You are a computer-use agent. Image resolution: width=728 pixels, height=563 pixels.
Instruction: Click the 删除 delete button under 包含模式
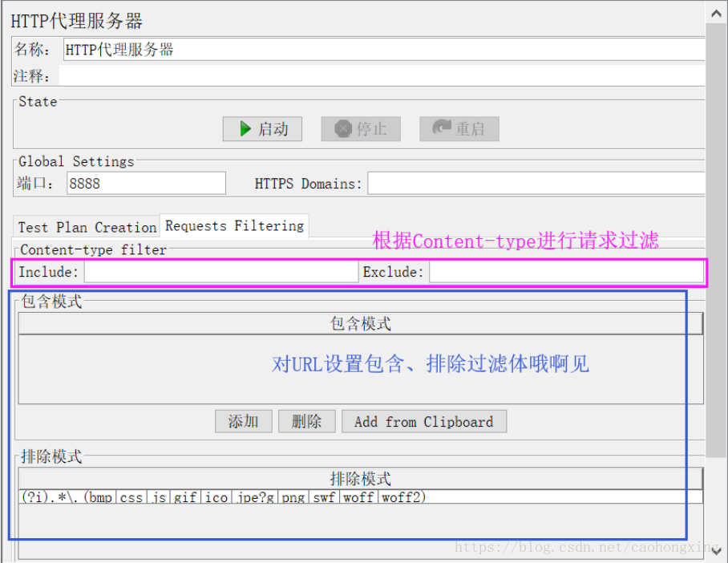pyautogui.click(x=307, y=421)
